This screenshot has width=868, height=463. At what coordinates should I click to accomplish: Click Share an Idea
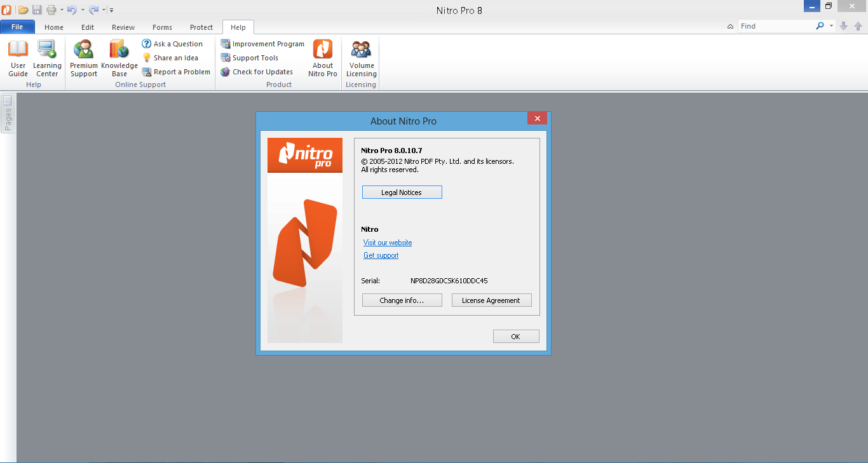(x=170, y=58)
